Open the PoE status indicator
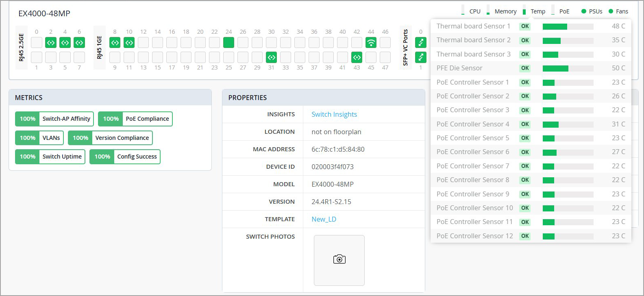The width and height of the screenshot is (644, 296). pyautogui.click(x=561, y=11)
